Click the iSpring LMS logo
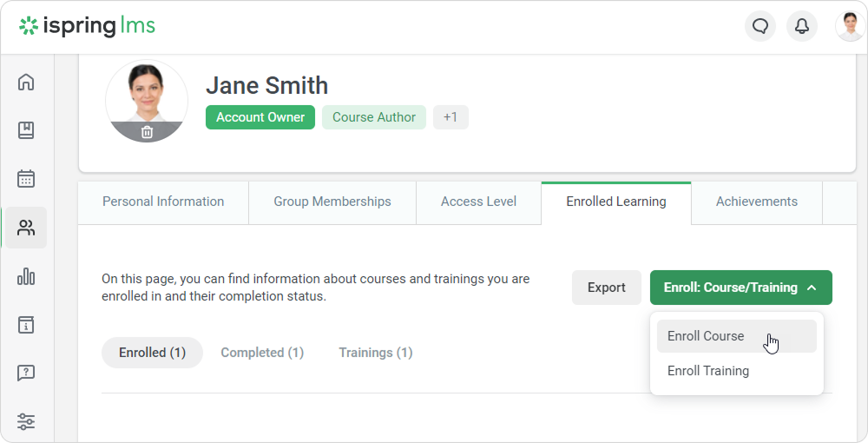 (x=88, y=26)
